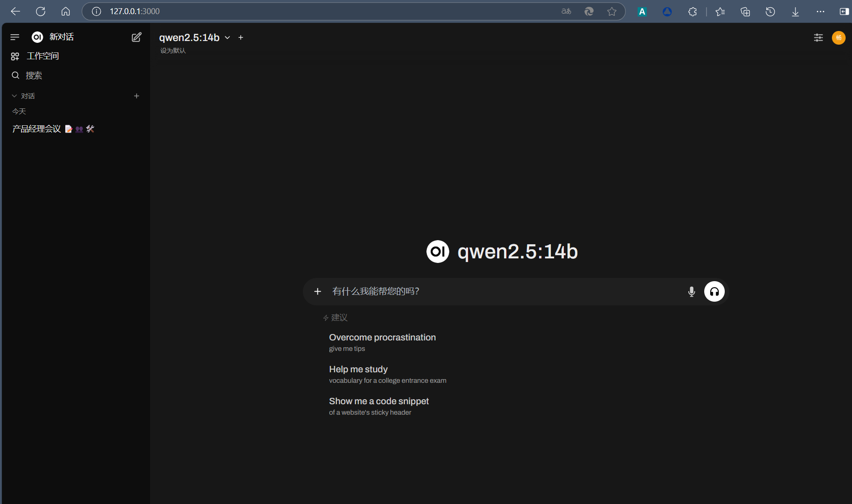Add new folder via plus next to 对话
This screenshot has height=504, width=852.
pyautogui.click(x=136, y=96)
